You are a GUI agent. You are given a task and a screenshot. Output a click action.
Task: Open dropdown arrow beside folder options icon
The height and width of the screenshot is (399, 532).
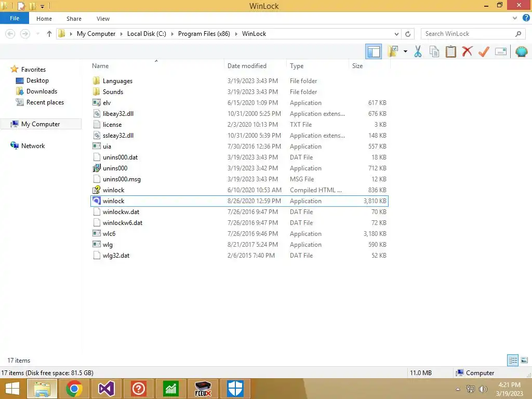tap(405, 51)
